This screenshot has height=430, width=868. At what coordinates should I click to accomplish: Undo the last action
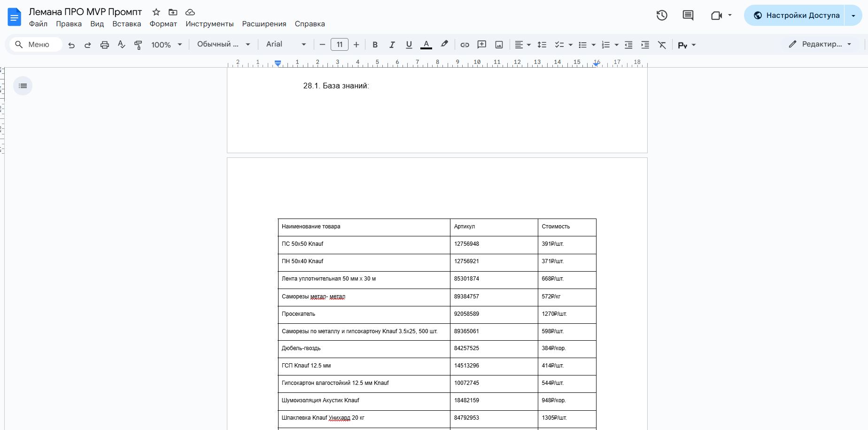click(71, 45)
